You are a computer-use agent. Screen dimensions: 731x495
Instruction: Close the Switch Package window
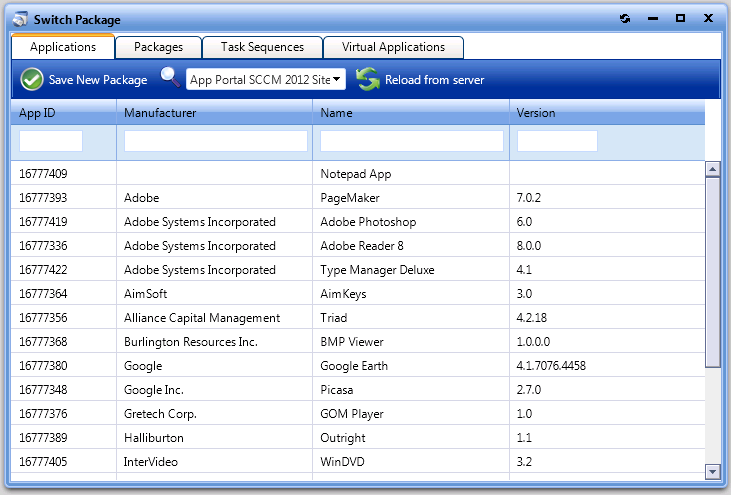[708, 18]
